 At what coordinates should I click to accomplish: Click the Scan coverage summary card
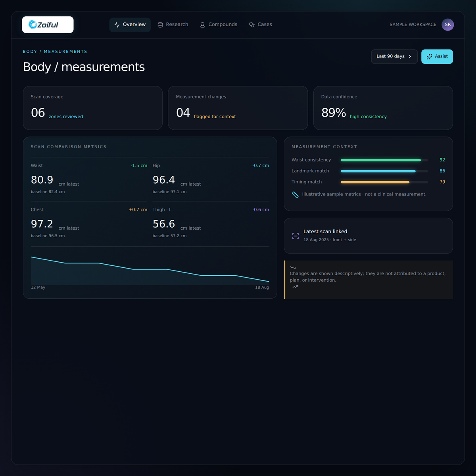(93, 108)
